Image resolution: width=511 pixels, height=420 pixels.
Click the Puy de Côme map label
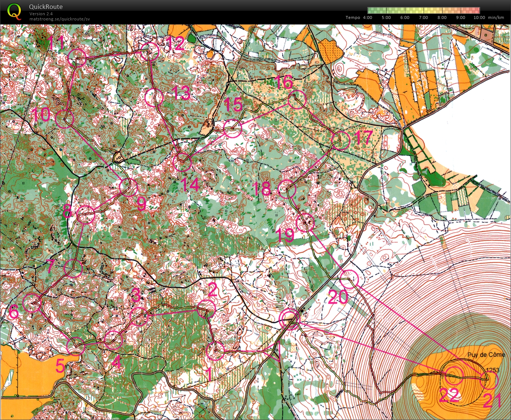click(486, 355)
